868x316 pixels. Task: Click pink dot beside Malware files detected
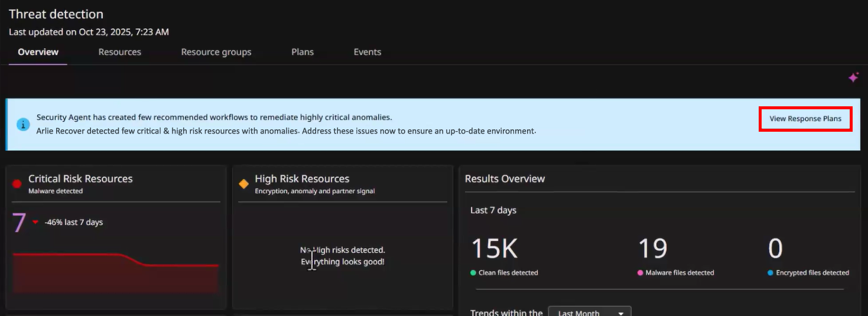tap(641, 273)
